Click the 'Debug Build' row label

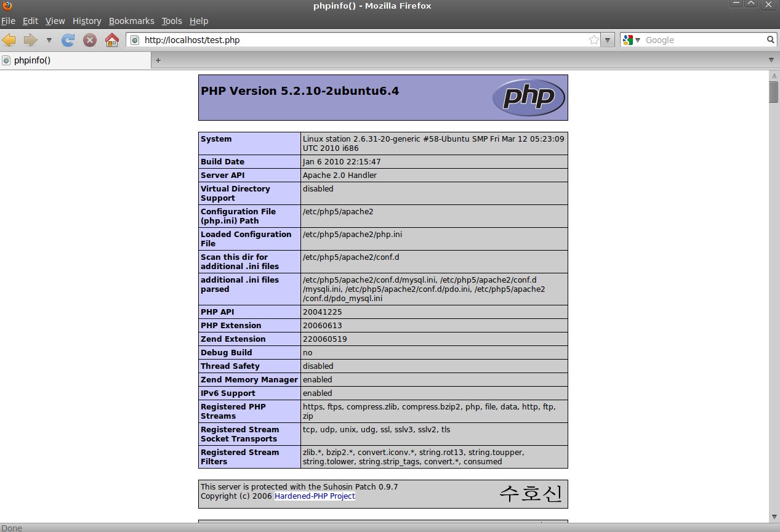coord(227,353)
